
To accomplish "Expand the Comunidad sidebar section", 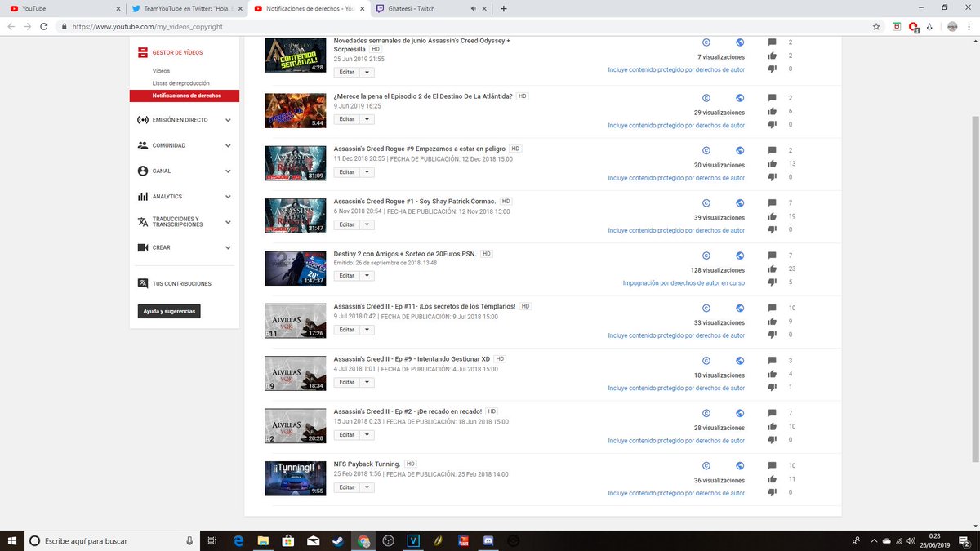I will click(x=228, y=145).
